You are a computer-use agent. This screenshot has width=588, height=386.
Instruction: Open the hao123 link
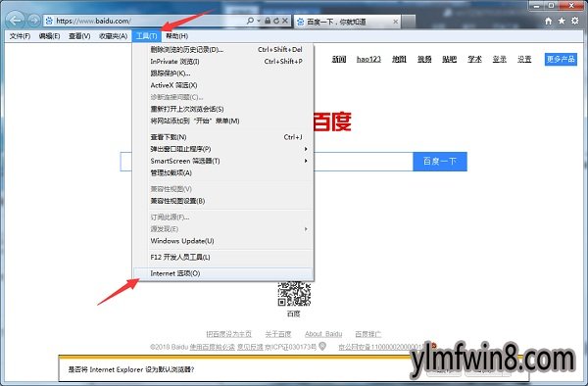[x=368, y=59]
